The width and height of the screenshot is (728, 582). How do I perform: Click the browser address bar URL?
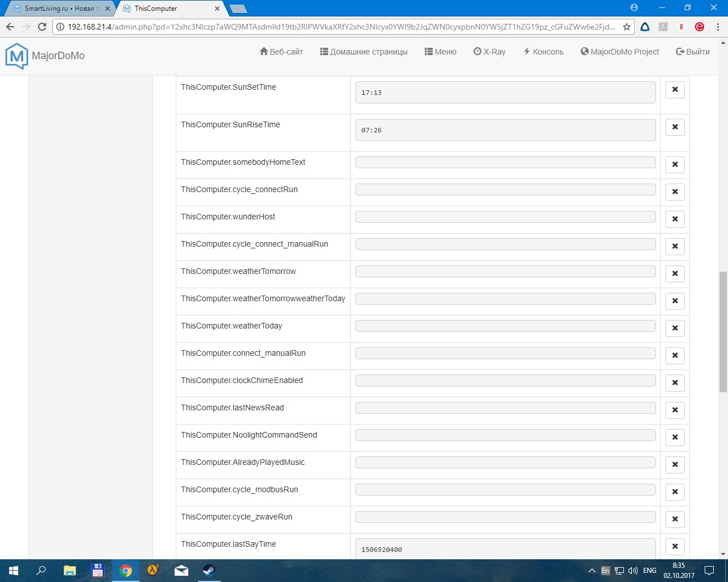coord(341,27)
